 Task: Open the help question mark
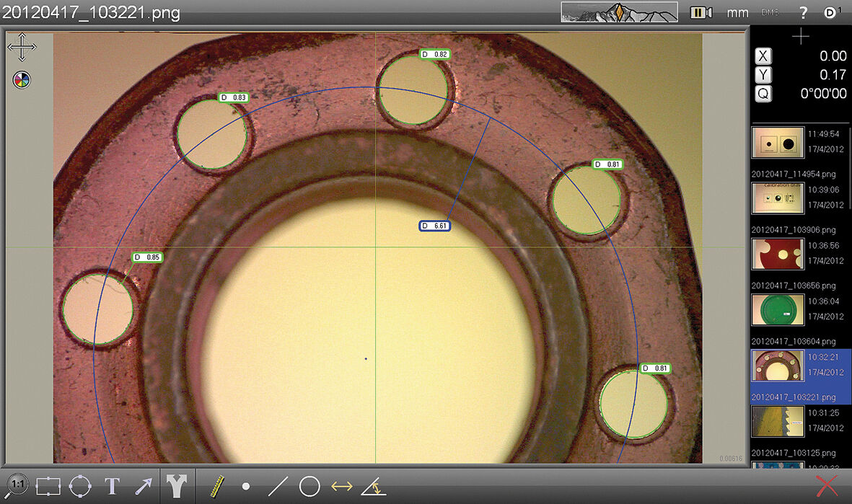(x=803, y=12)
